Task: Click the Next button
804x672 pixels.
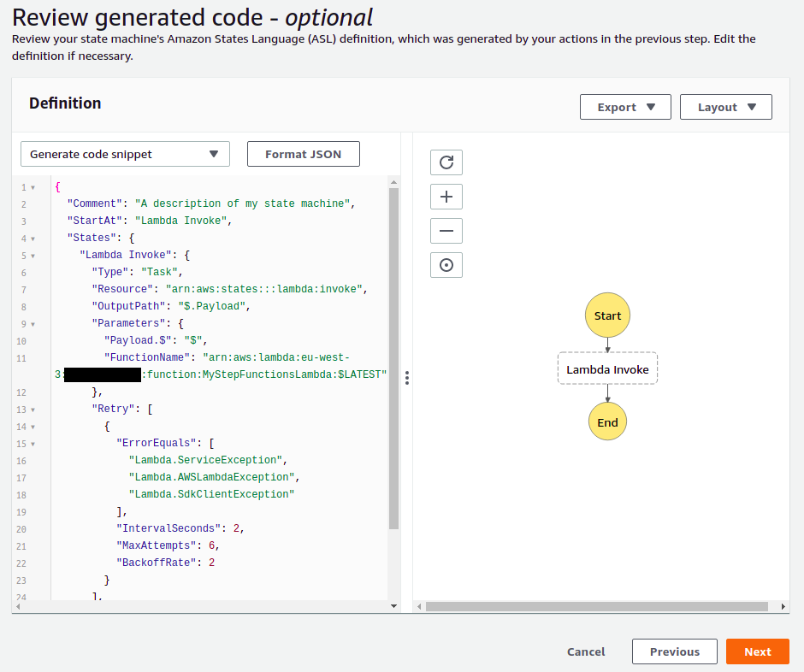Action: pyautogui.click(x=757, y=651)
